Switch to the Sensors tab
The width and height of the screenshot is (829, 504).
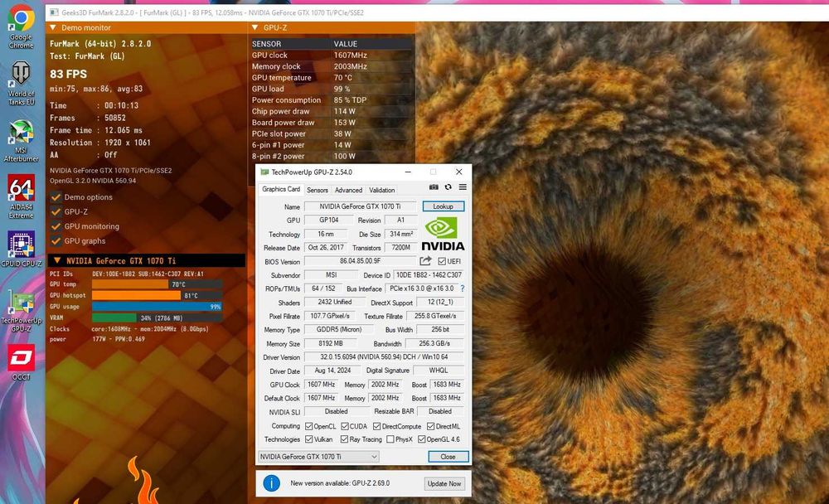tap(318, 190)
